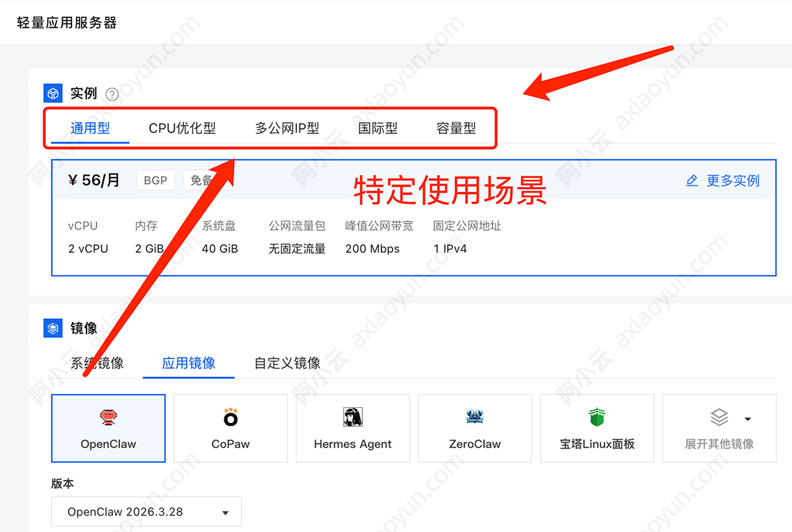The height and width of the screenshot is (532, 792).
Task: Open 更多实例 to view more instances
Action: pyautogui.click(x=733, y=181)
